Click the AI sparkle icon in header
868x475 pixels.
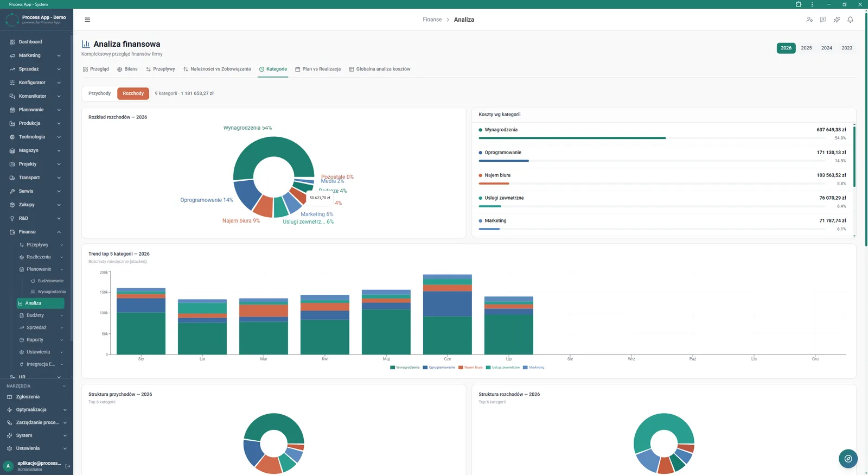click(837, 20)
